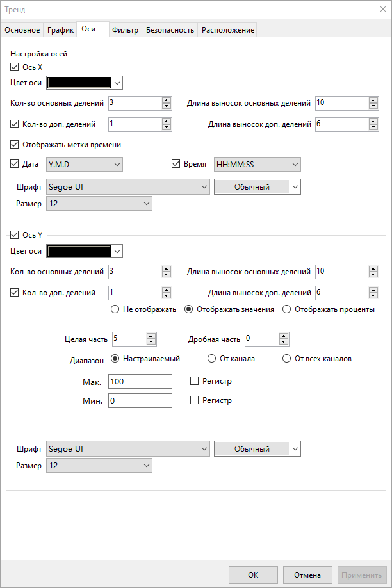Viewport: 392px width, 588px height.
Task: Increase X axis additional divisions stepper
Action: click(167, 122)
